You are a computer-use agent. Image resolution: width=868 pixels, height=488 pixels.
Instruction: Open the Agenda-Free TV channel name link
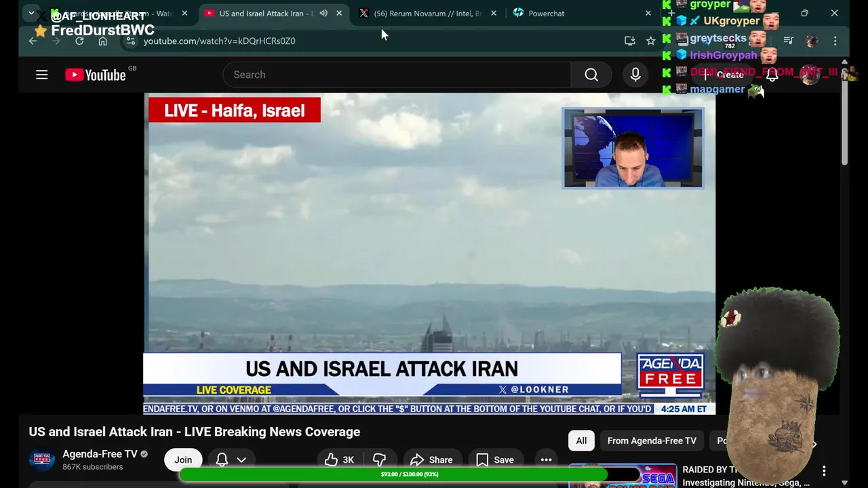[x=100, y=454]
